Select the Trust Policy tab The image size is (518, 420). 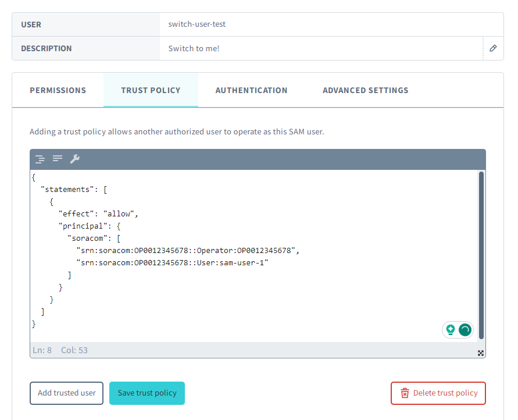151,90
